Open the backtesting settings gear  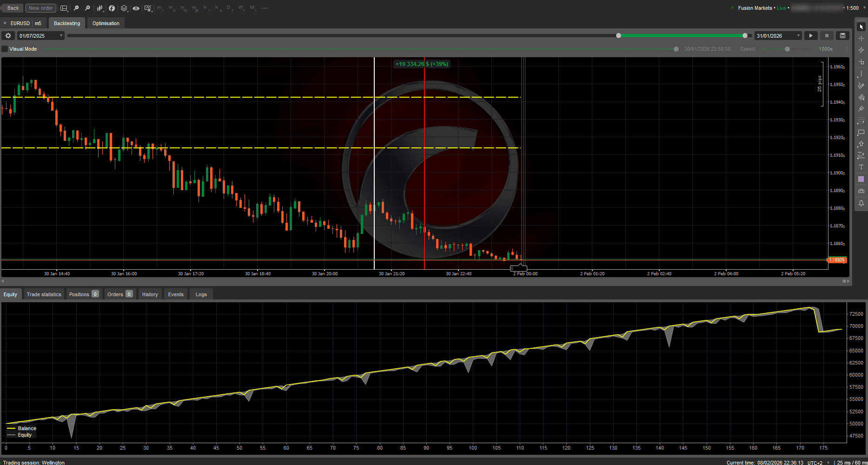coord(8,35)
